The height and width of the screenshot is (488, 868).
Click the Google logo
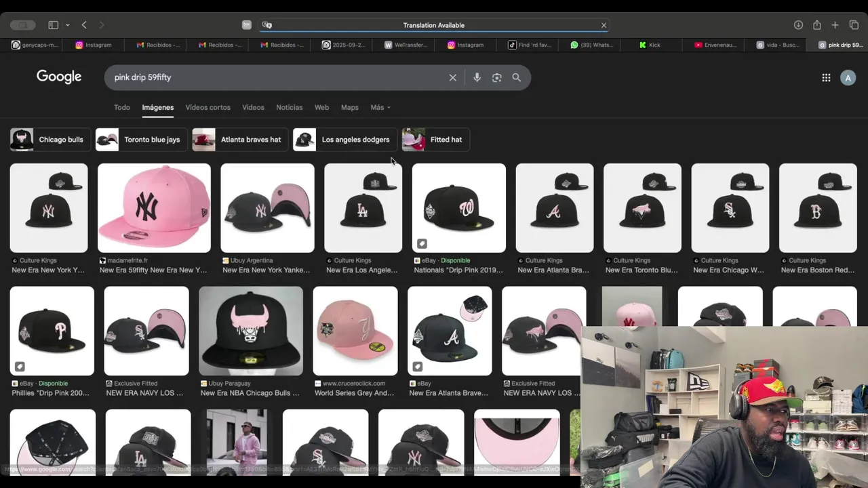59,77
